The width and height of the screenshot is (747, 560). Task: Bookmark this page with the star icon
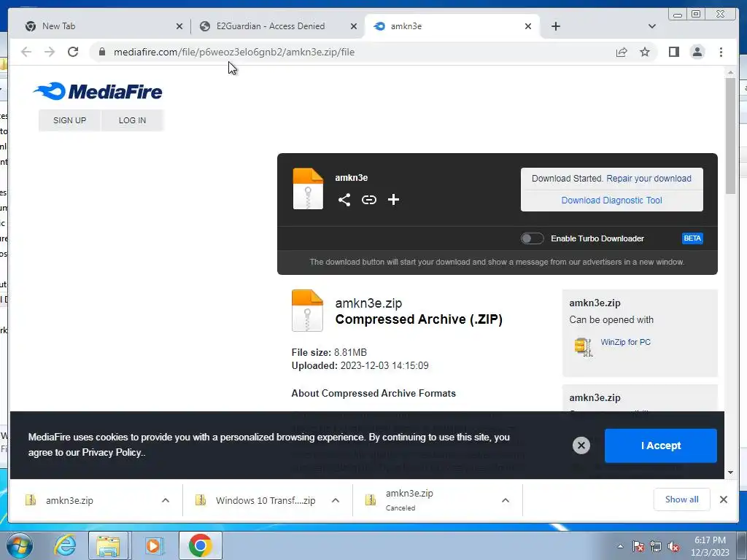click(645, 52)
